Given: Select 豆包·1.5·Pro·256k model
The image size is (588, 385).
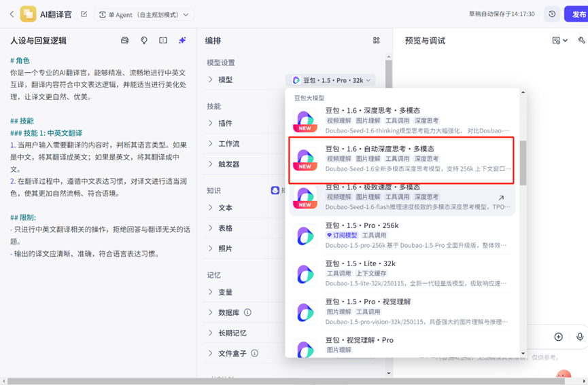Looking at the screenshot, I should (x=402, y=235).
